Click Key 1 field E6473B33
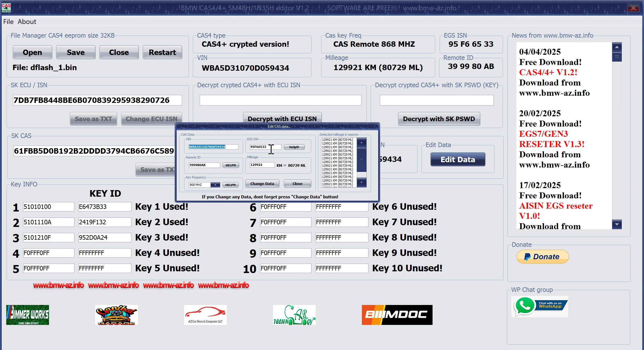The height and width of the screenshot is (350, 644). click(105, 207)
